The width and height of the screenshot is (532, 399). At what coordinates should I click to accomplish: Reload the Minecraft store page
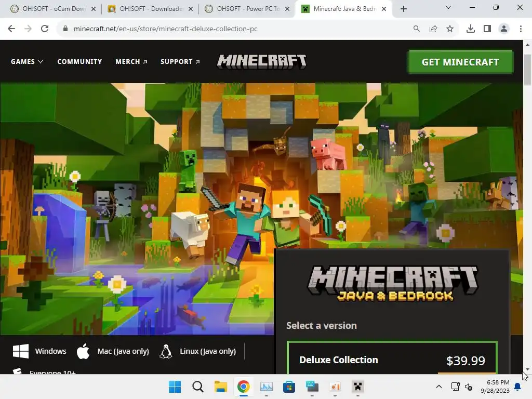pos(45,29)
